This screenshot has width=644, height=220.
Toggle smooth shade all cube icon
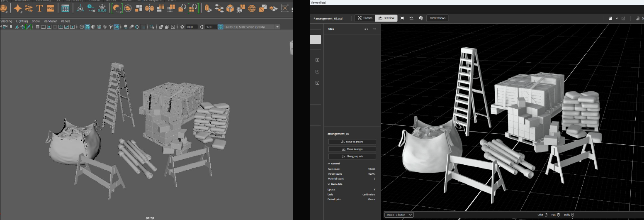point(87,27)
